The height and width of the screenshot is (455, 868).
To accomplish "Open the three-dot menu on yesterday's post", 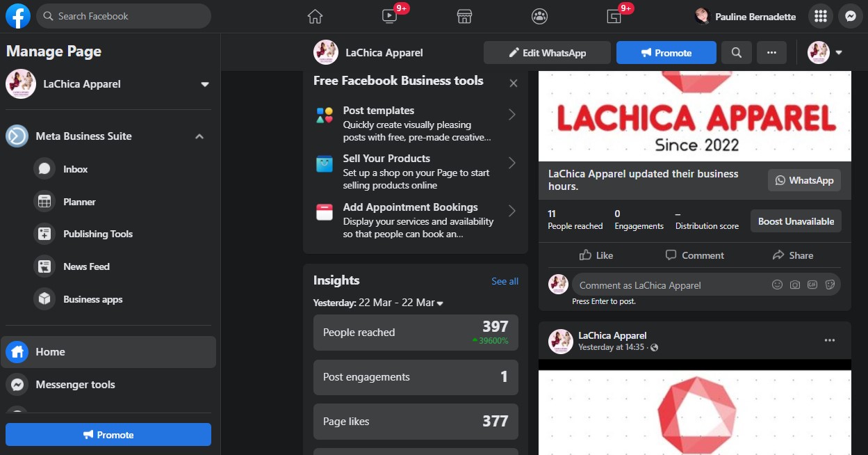I will tap(830, 340).
